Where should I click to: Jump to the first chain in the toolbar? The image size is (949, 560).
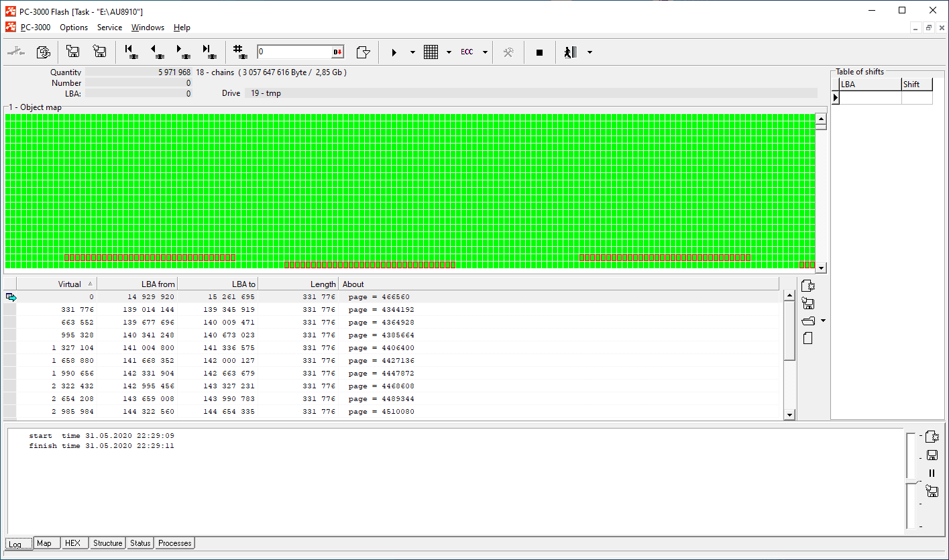click(132, 52)
